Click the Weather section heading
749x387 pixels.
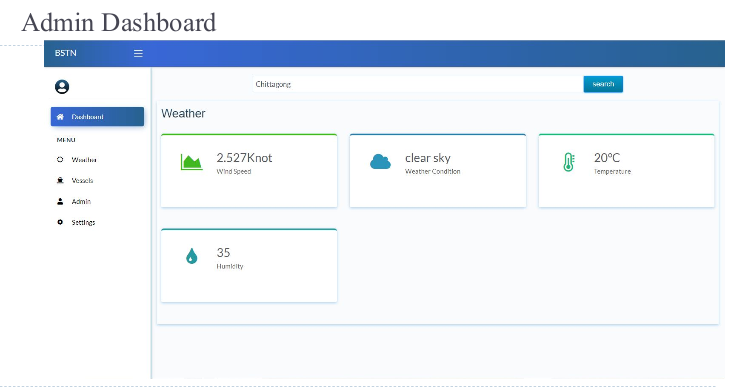(x=183, y=113)
